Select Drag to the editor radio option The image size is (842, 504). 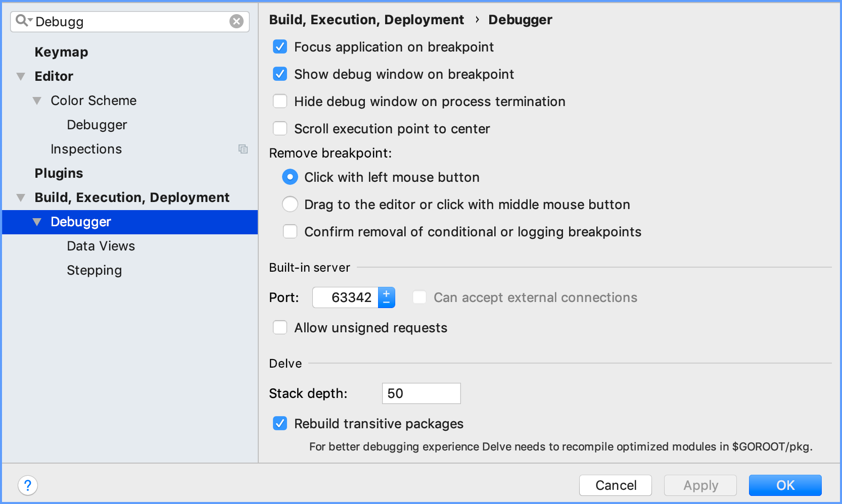pyautogui.click(x=290, y=205)
